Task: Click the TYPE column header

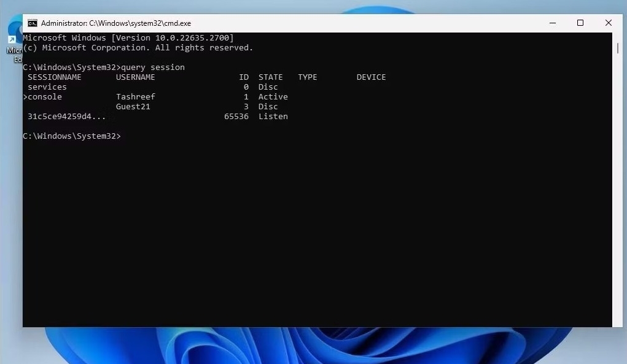Action: 308,77
